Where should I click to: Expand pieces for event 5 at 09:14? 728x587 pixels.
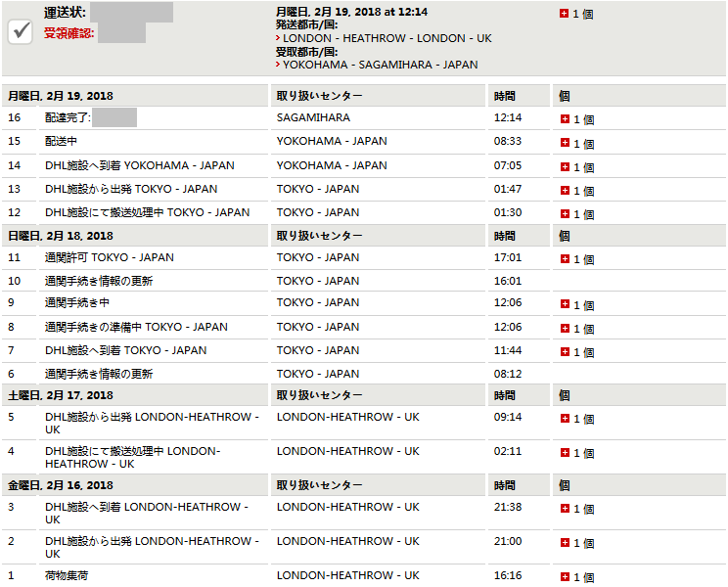[x=565, y=419]
